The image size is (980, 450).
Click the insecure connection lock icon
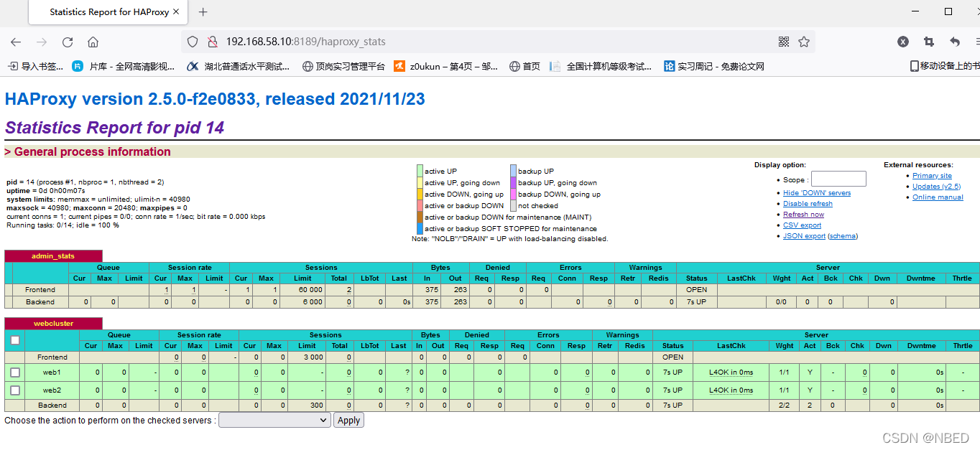(212, 42)
